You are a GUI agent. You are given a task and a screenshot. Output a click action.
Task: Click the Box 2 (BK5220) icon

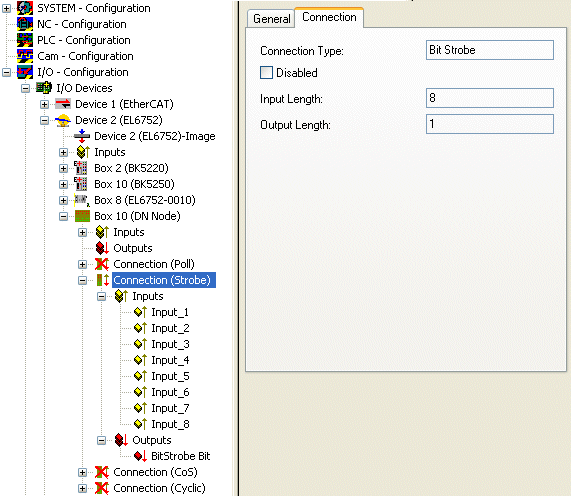(x=81, y=168)
